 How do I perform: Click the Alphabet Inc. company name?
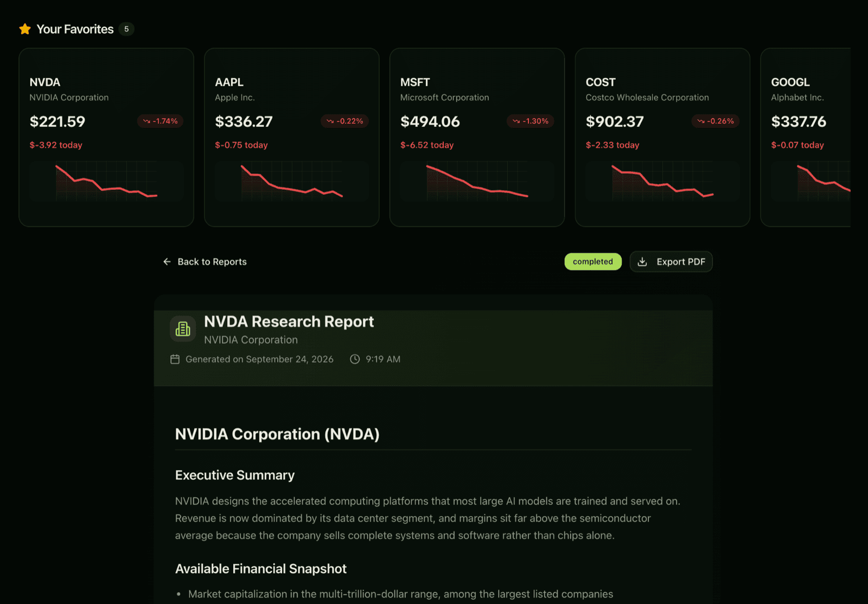point(797,98)
